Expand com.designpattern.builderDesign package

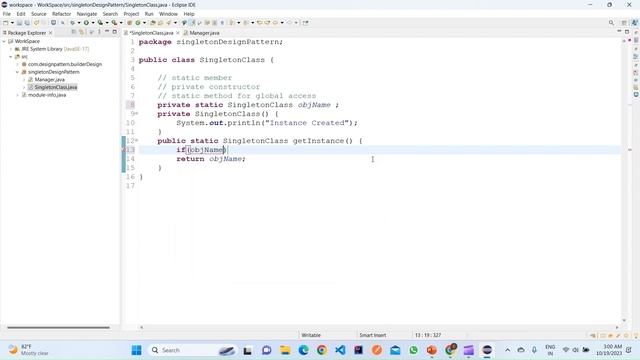pyautogui.click(x=18, y=64)
